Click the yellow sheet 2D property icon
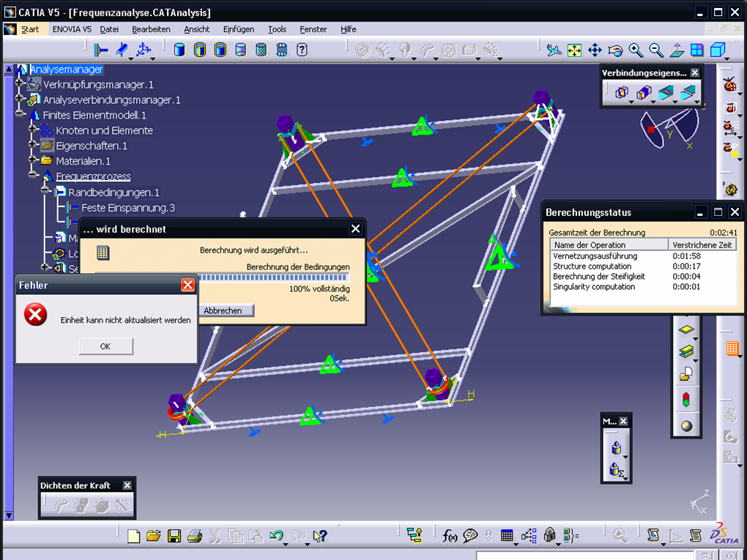747x560 pixels. tap(686, 329)
